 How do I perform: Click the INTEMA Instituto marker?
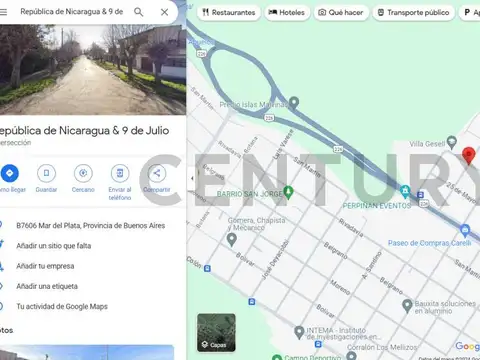(x=299, y=332)
